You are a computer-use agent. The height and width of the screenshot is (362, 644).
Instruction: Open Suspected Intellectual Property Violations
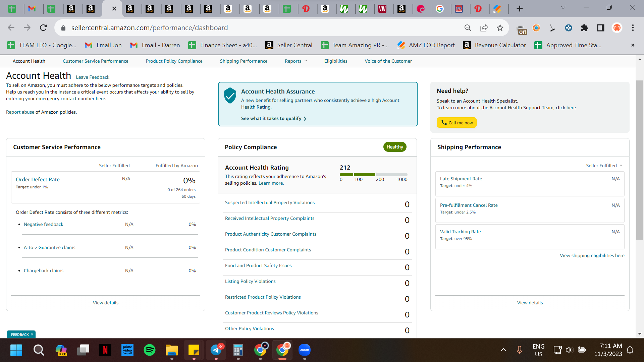tap(270, 202)
